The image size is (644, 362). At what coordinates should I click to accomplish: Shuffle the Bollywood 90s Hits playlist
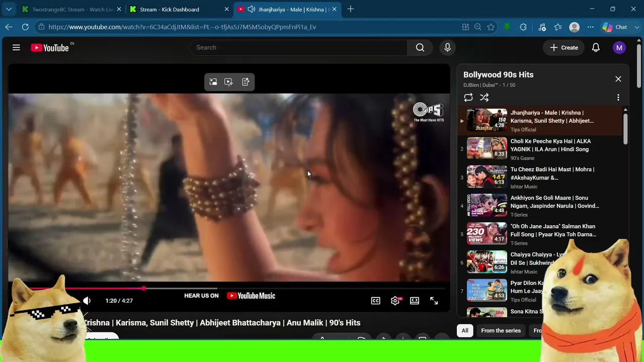484,98
